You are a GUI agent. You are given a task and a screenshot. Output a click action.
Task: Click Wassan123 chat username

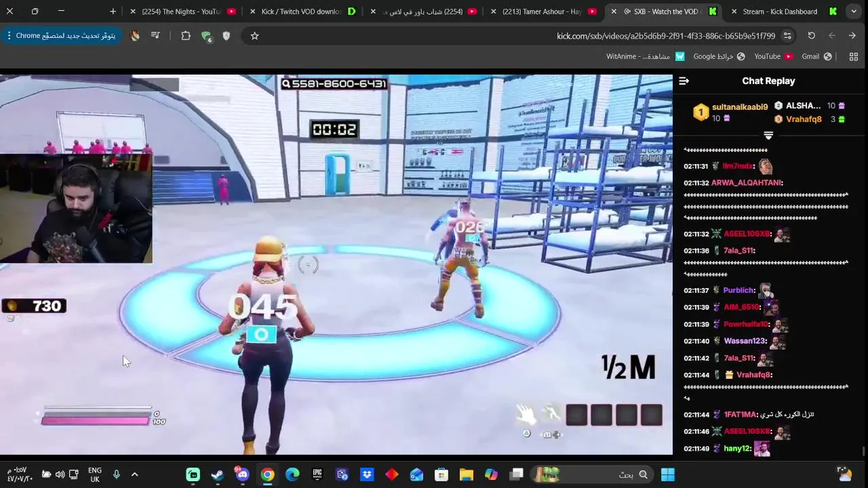745,341
